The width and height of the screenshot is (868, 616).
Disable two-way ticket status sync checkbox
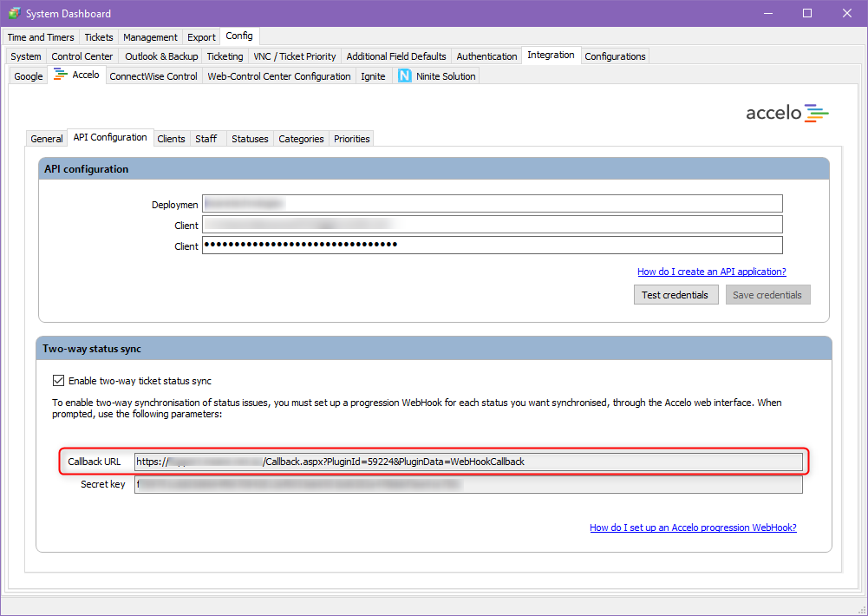[x=59, y=381]
